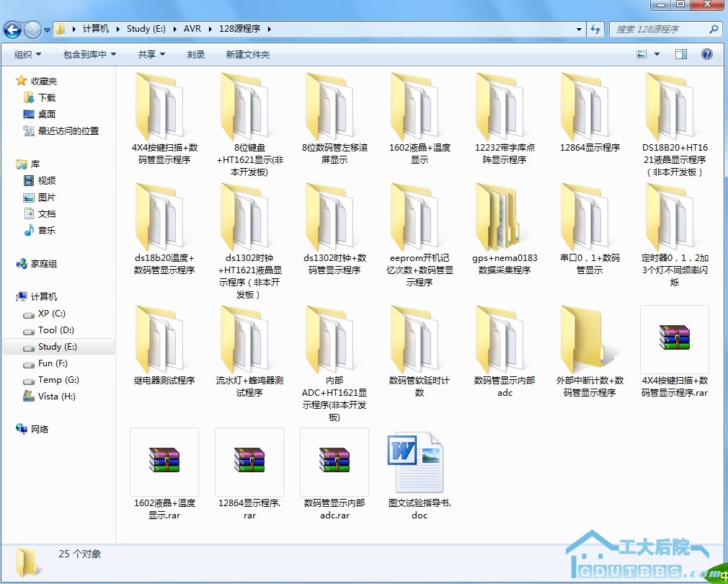Select Tool (D:) drive in sidebar
The height and width of the screenshot is (584, 728).
coord(56,330)
